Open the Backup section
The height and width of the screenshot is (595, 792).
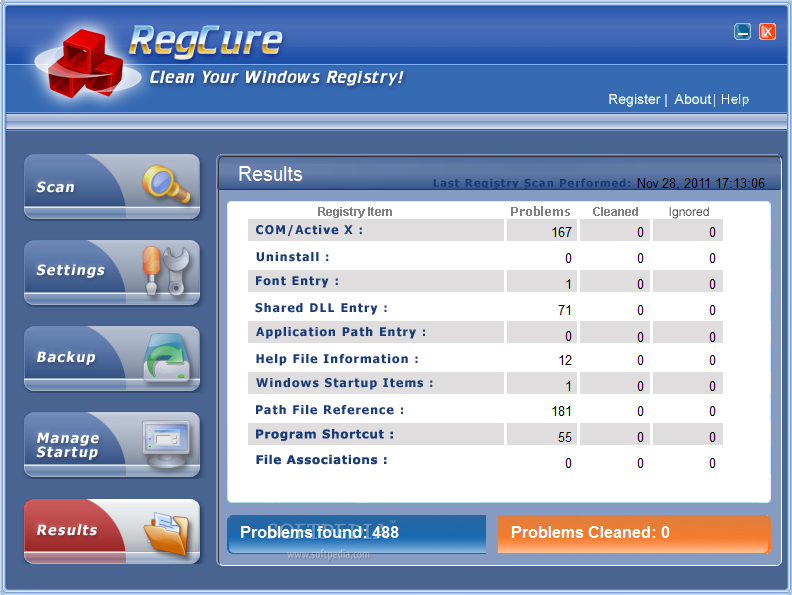112,359
